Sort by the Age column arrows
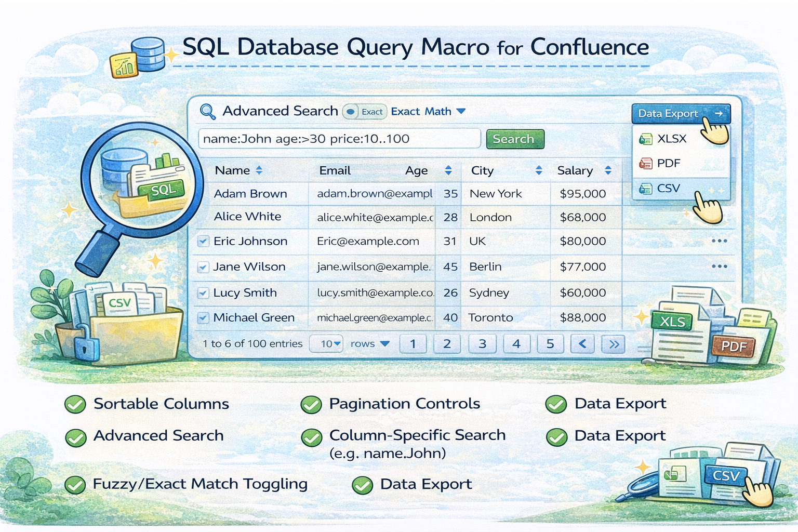Viewport: 798px width, 532px height. 448,170
